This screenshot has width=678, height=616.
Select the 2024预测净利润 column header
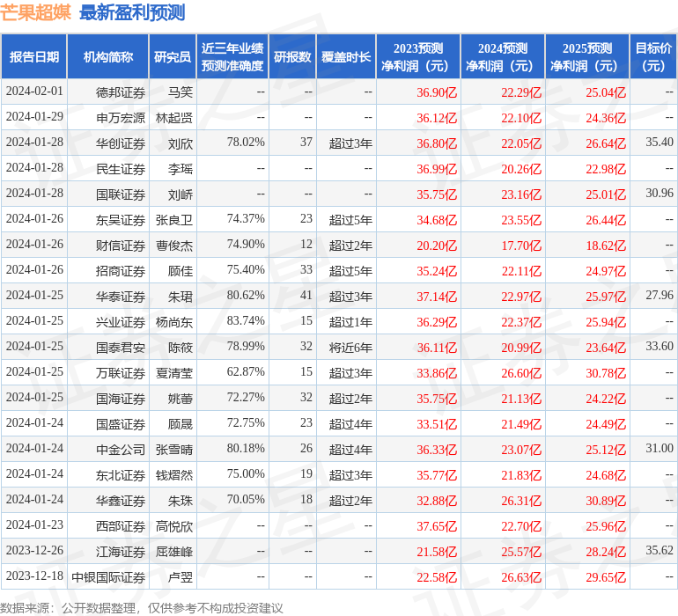pos(503,57)
